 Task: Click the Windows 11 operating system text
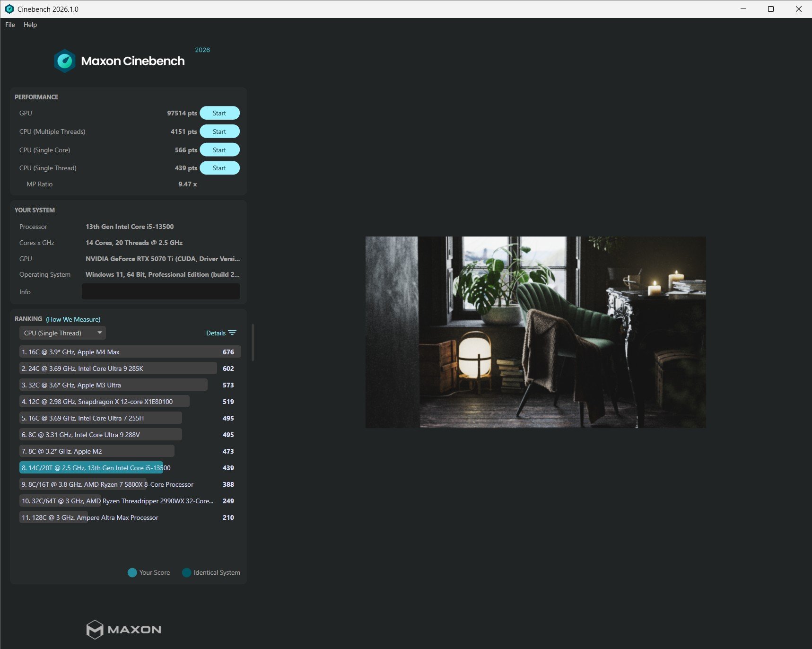click(x=163, y=274)
